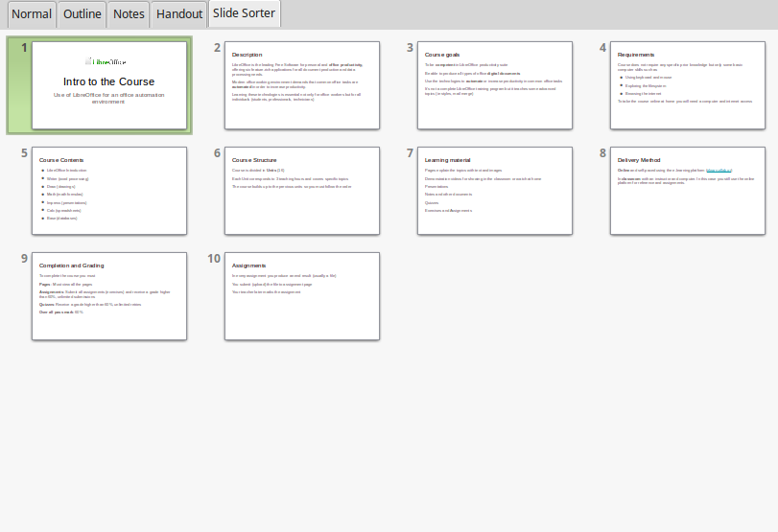Click the LibreOffice logo on slide 1
The height and width of the screenshot is (532, 778).
(108, 60)
